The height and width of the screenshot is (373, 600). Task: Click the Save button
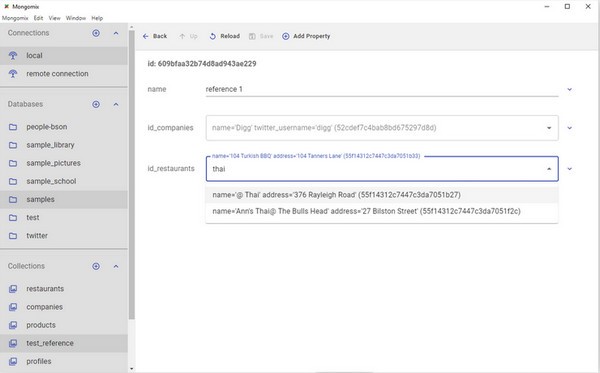tap(261, 36)
